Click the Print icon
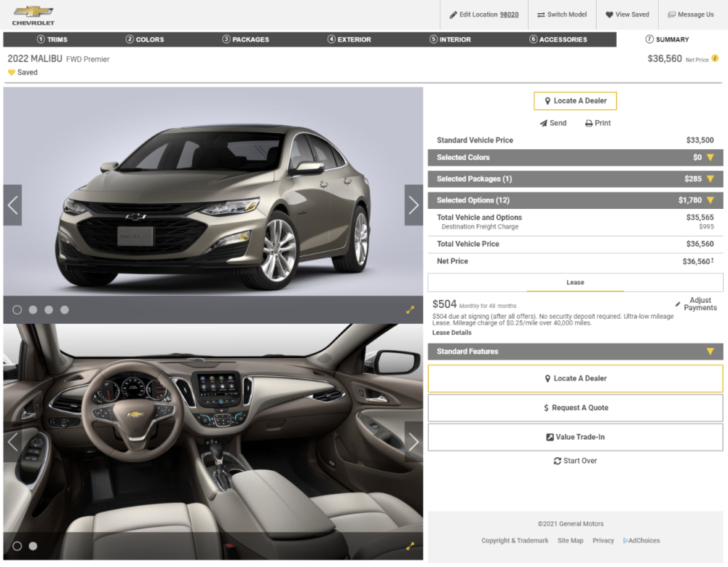The width and height of the screenshot is (728, 567). click(x=589, y=123)
